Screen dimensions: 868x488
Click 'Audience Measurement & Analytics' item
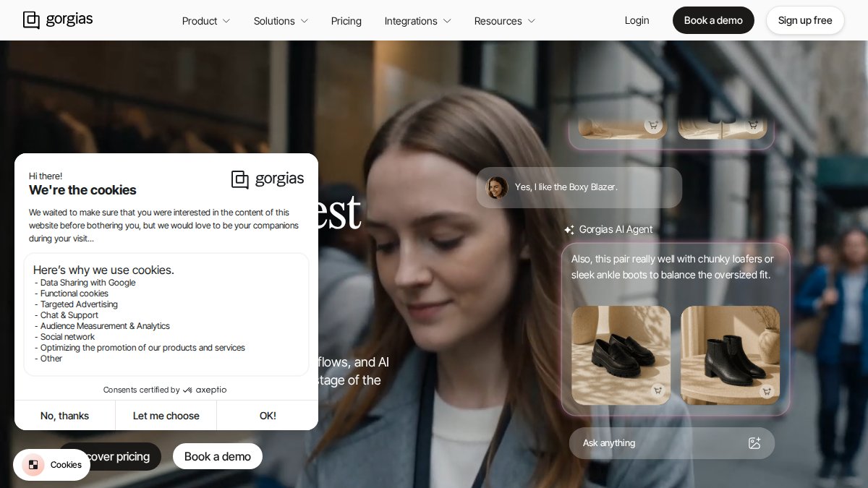click(105, 326)
